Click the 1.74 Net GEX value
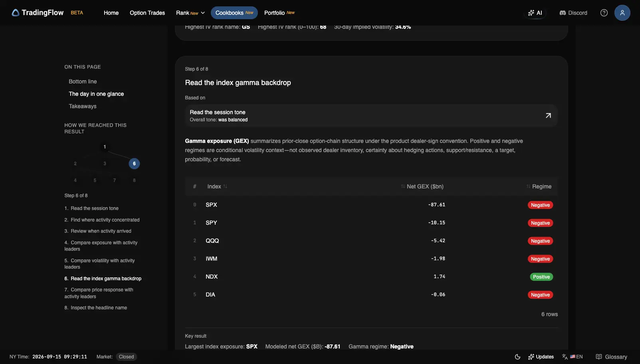 pyautogui.click(x=439, y=277)
